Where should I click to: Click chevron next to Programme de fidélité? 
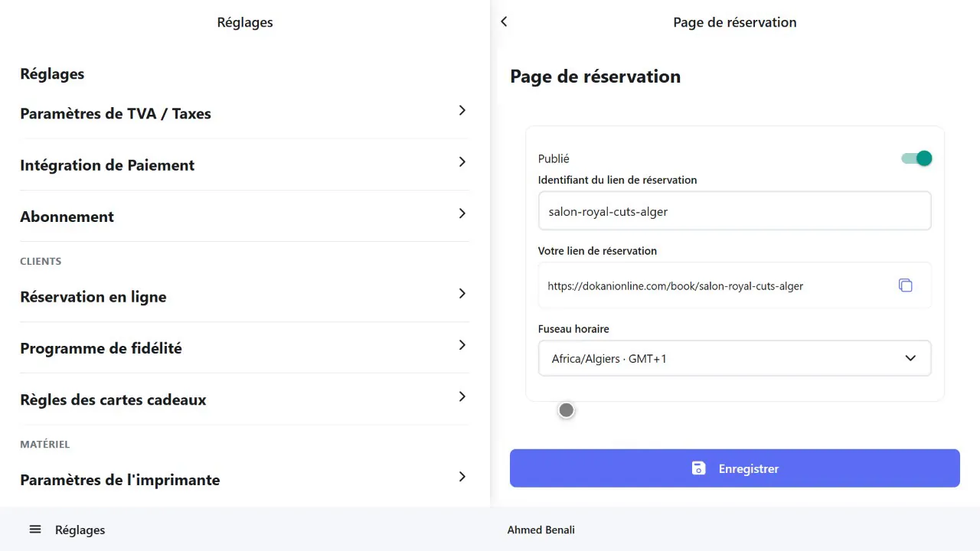pyautogui.click(x=462, y=344)
